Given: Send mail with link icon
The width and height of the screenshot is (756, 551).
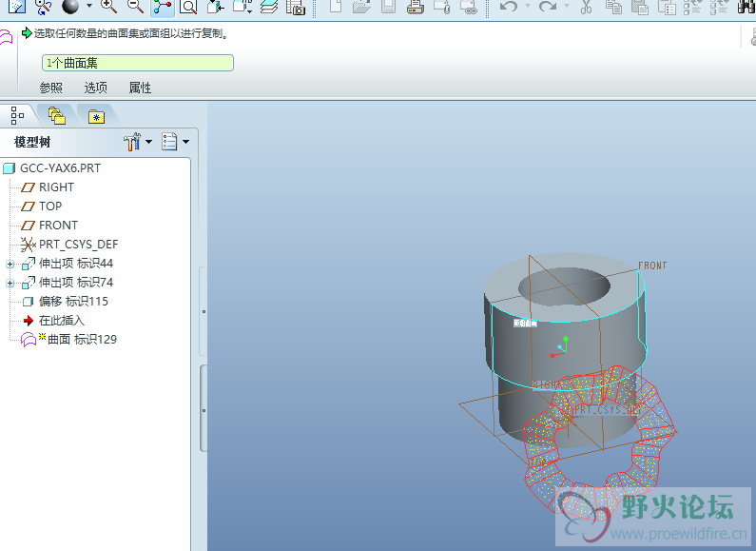Looking at the screenshot, I should 469,7.
